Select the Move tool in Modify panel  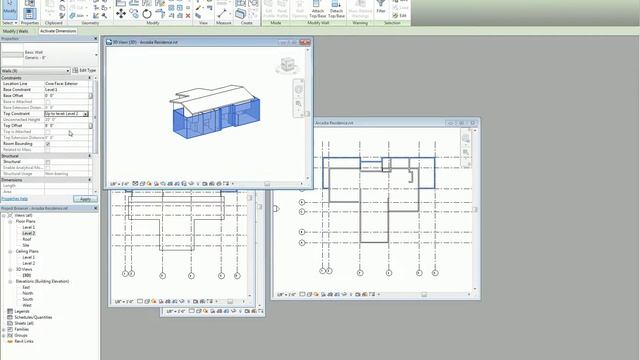point(121,14)
